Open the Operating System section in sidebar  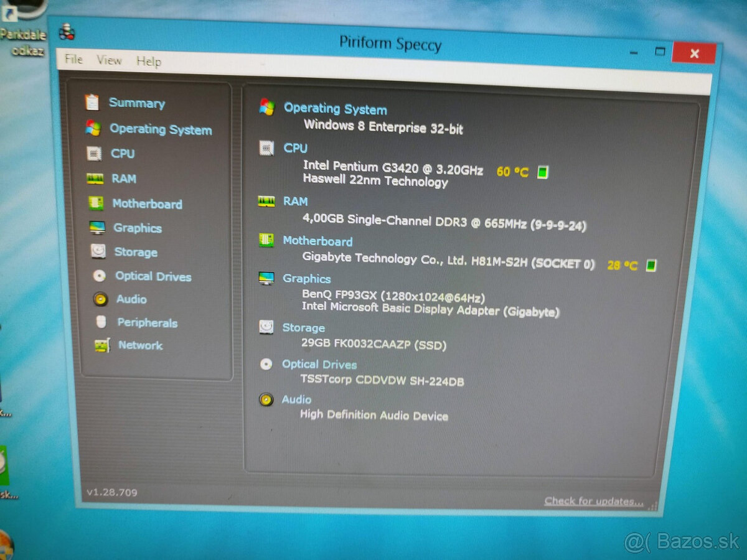pyautogui.click(x=161, y=129)
